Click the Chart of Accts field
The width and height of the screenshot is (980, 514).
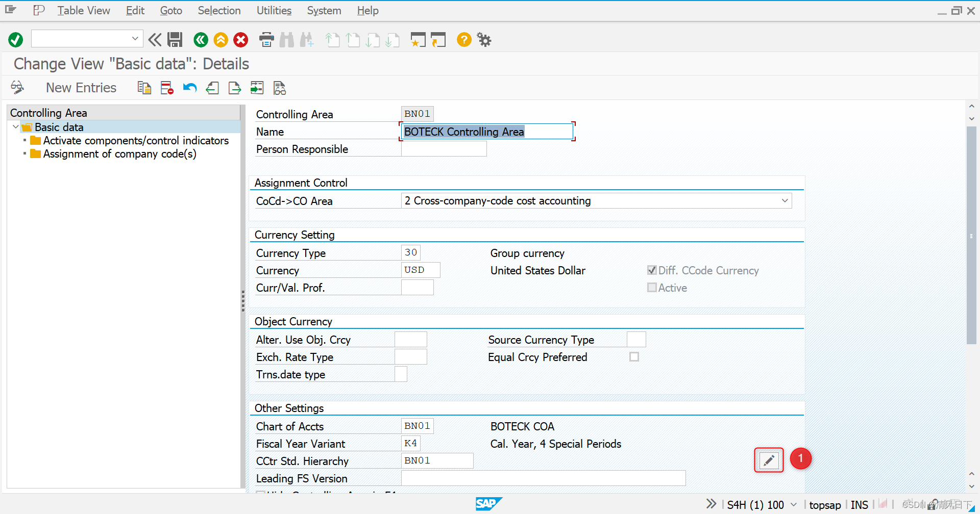click(418, 426)
